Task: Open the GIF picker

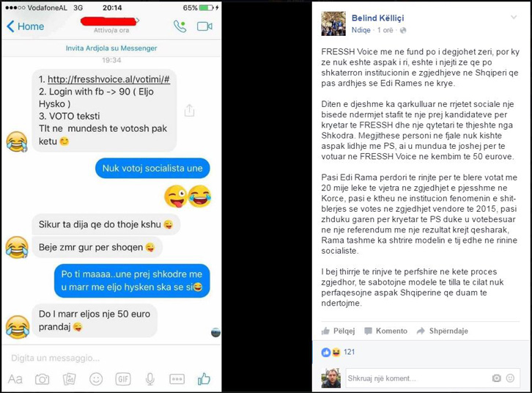Action: 123,379
